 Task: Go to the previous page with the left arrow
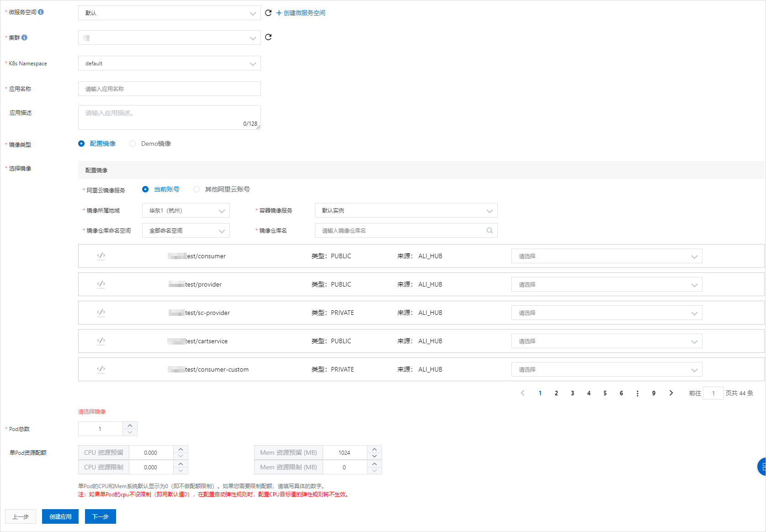pos(523,393)
